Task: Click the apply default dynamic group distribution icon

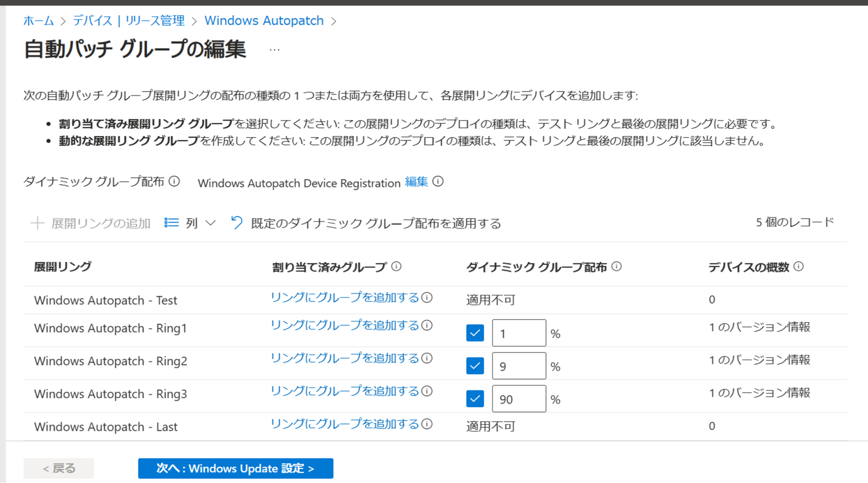Action: 236,223
